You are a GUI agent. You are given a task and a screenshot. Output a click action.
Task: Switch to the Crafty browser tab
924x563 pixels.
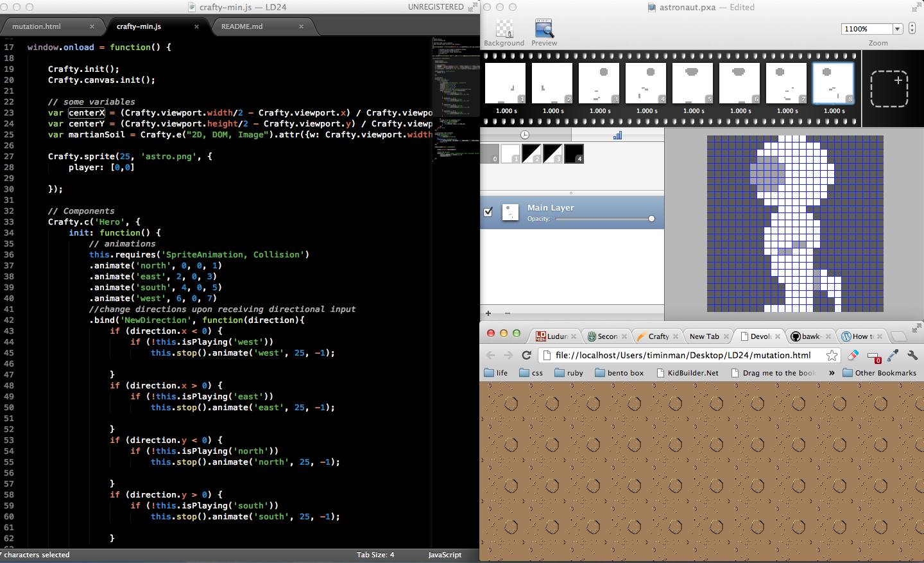pos(658,336)
